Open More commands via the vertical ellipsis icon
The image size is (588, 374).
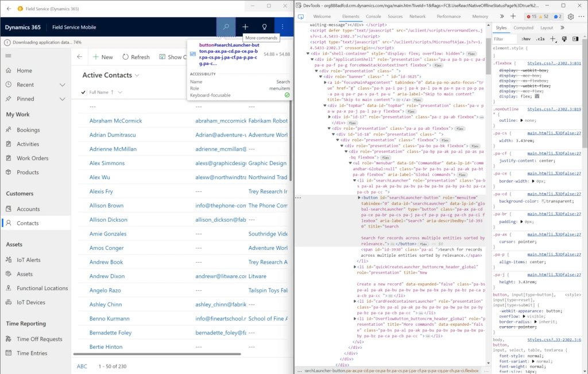pyautogui.click(x=282, y=26)
